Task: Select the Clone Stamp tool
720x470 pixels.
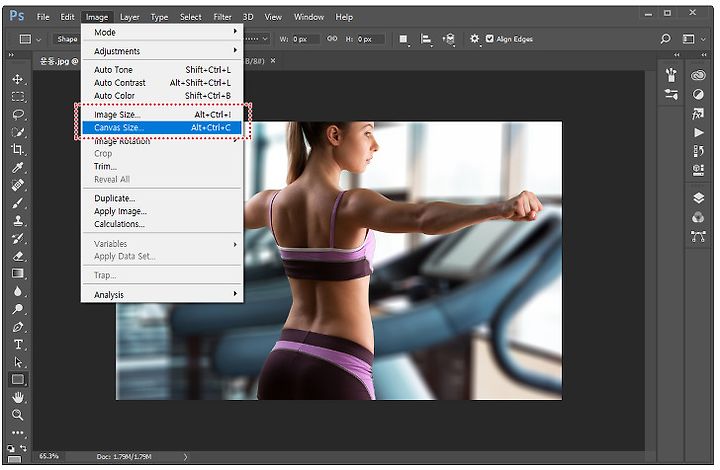Action: (x=17, y=221)
